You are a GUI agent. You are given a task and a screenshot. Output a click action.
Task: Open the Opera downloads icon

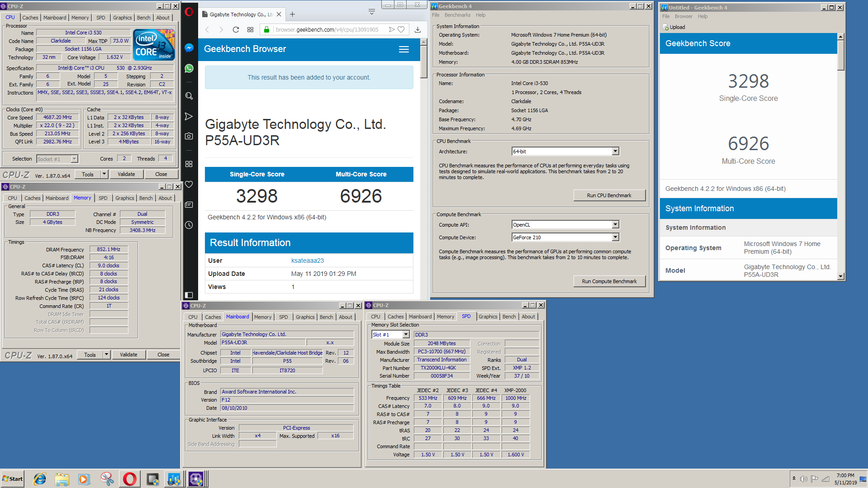tap(417, 29)
